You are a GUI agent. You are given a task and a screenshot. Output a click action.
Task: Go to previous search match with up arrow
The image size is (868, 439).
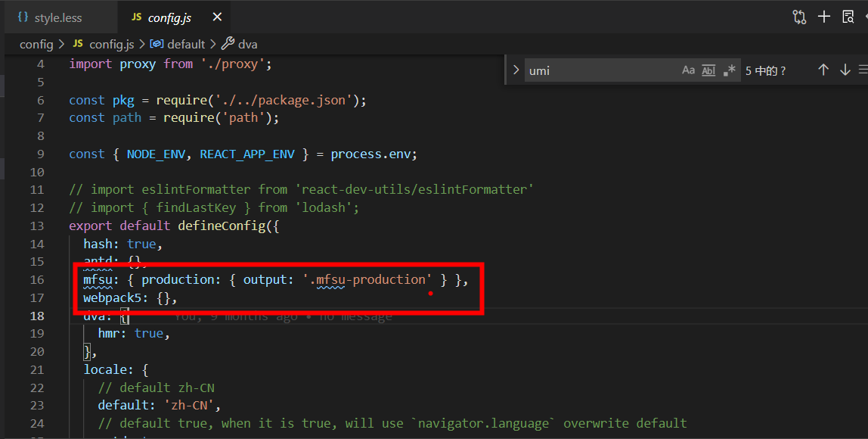pyautogui.click(x=823, y=70)
